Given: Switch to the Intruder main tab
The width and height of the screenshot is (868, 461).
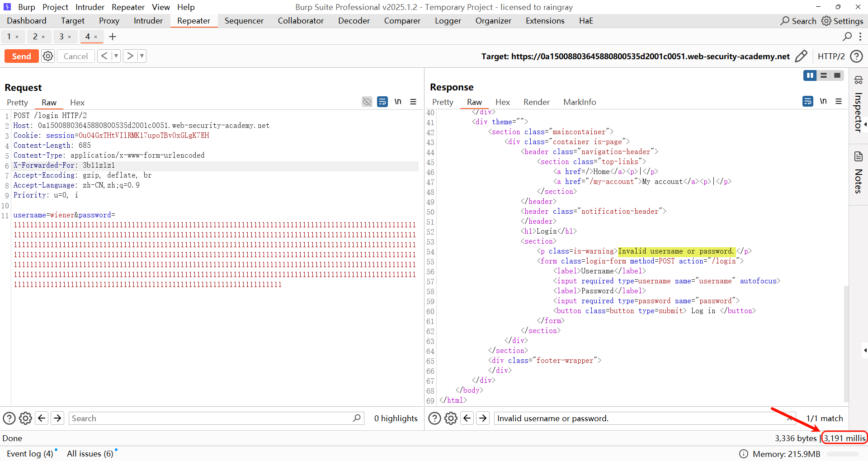Looking at the screenshot, I should (x=148, y=21).
